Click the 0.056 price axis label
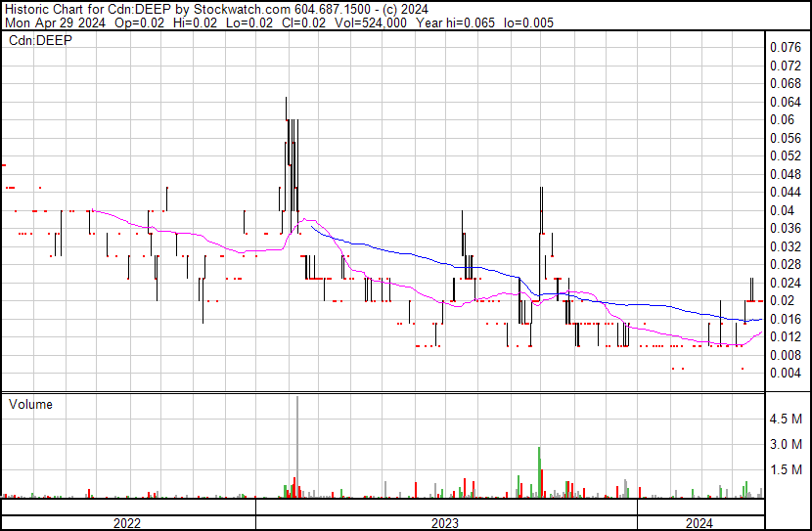This screenshot has width=812, height=531. (786, 138)
